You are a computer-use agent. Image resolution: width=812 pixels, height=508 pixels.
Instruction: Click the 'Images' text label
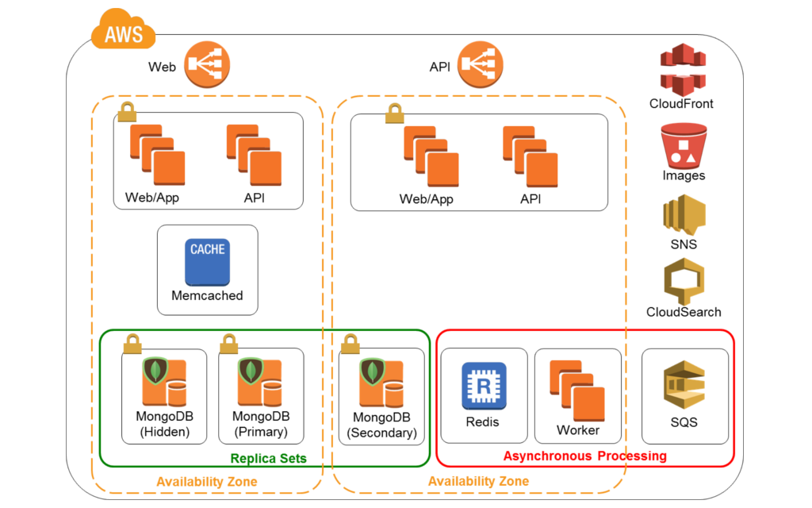point(684,175)
